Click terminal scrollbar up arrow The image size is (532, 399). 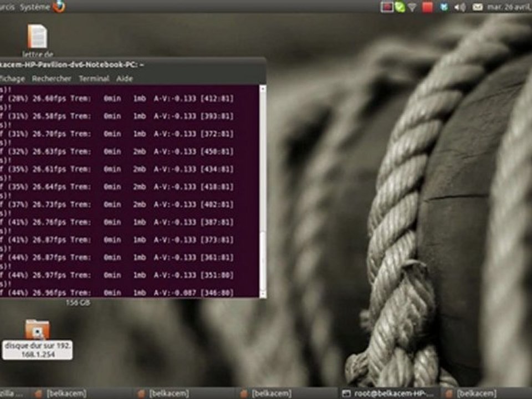click(x=263, y=89)
